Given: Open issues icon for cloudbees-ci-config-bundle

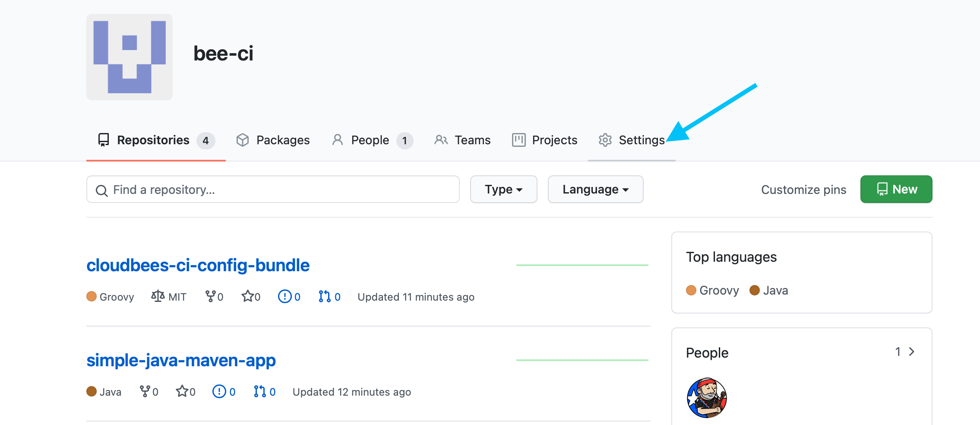Looking at the screenshot, I should (285, 296).
